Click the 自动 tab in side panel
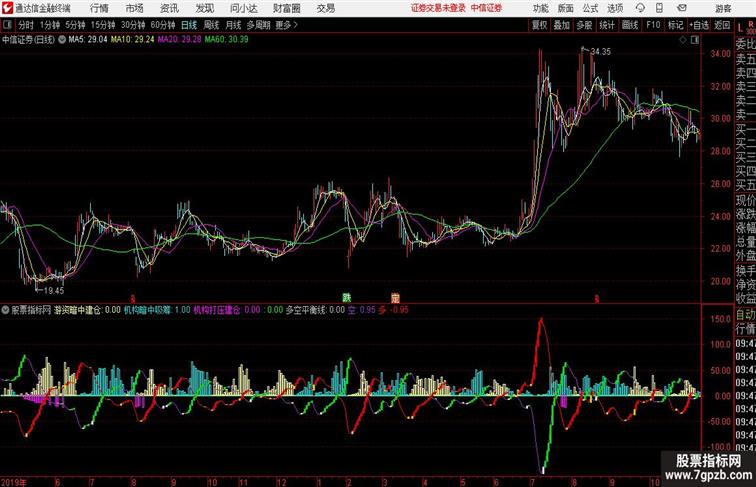The image size is (756, 487). (x=745, y=314)
